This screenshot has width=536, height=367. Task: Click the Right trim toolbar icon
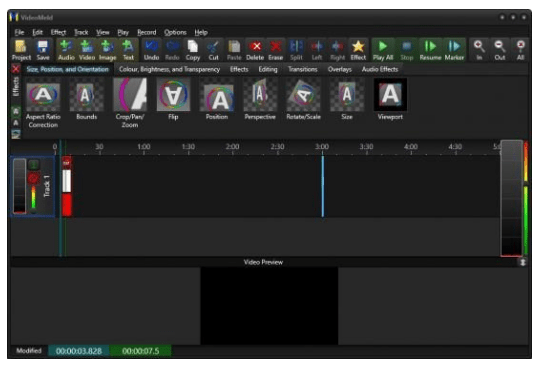pos(337,50)
